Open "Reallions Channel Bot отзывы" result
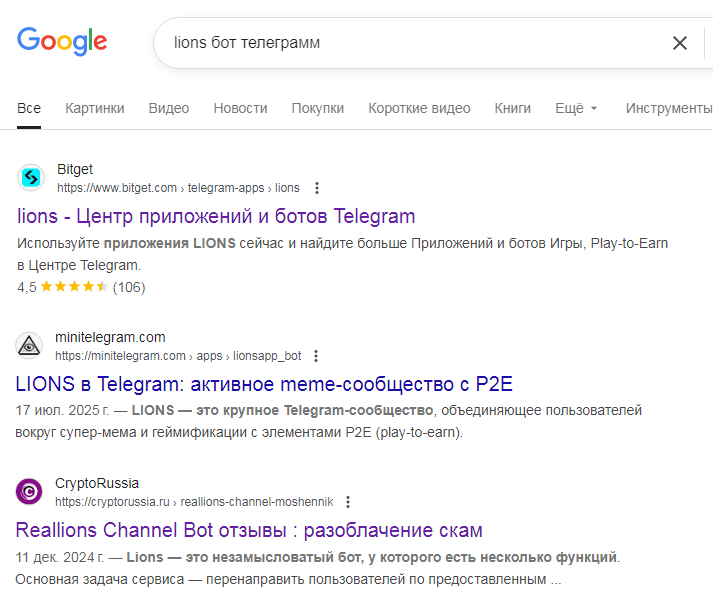Viewport: 713px width, 596px height. click(x=249, y=530)
